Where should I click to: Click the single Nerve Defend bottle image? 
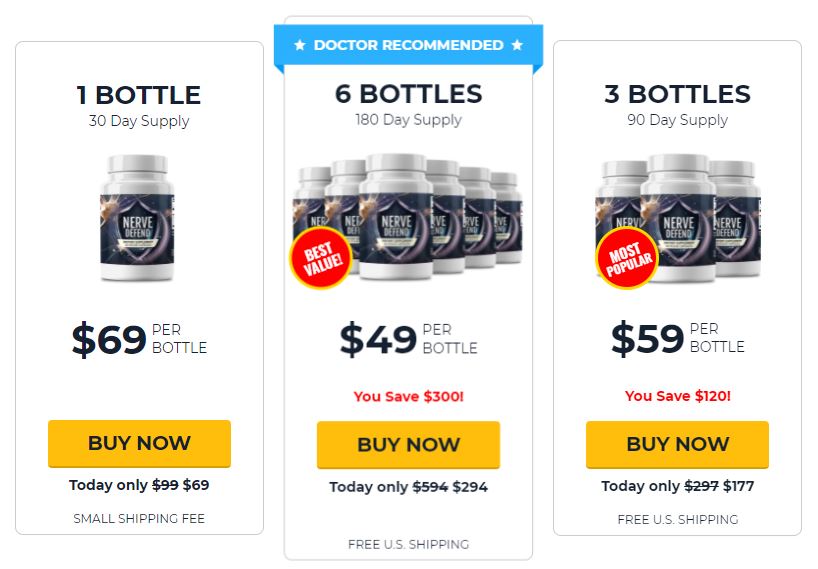point(137,217)
